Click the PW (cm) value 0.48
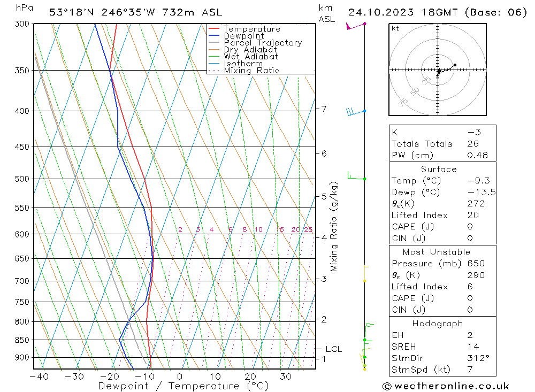The width and height of the screenshot is (535, 392). coord(478,155)
